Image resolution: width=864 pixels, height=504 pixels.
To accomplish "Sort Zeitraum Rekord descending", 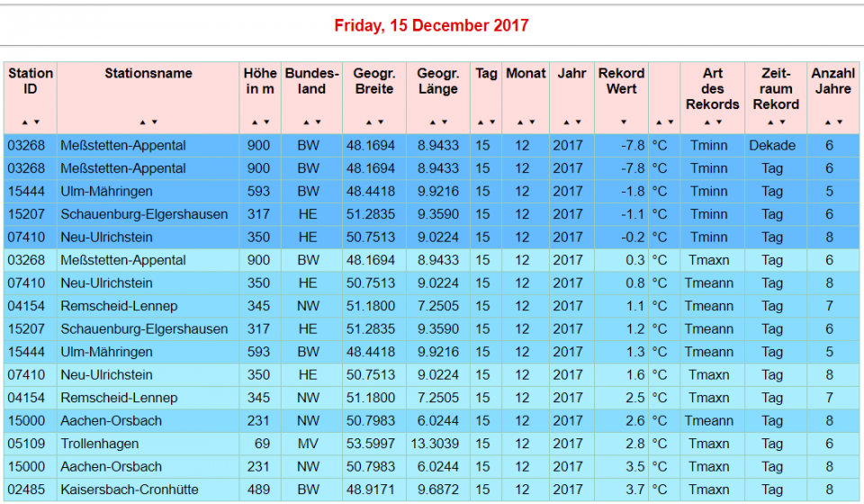I will [782, 122].
